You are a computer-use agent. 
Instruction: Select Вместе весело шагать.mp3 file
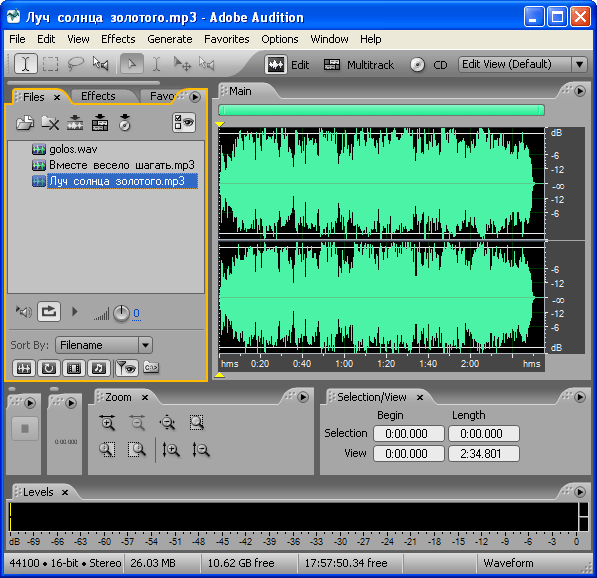(113, 165)
